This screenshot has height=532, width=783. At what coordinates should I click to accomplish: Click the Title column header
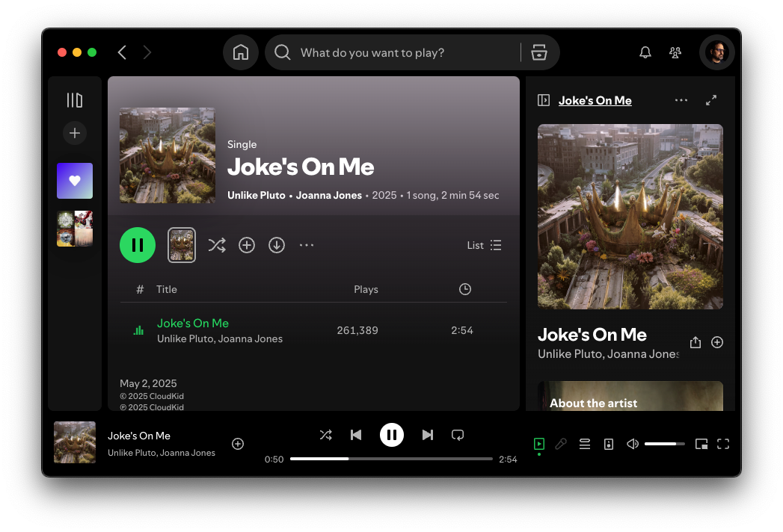click(x=167, y=289)
